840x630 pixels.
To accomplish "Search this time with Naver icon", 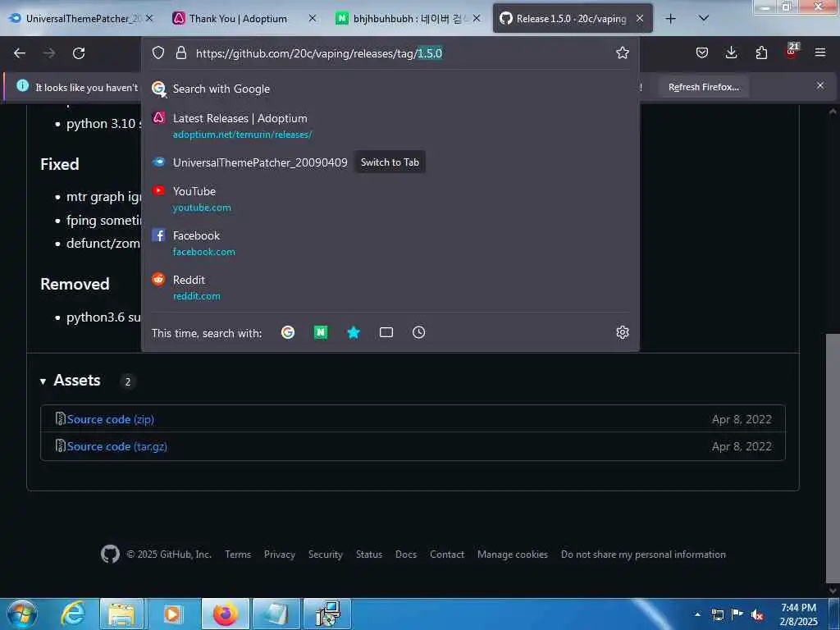I will click(321, 332).
